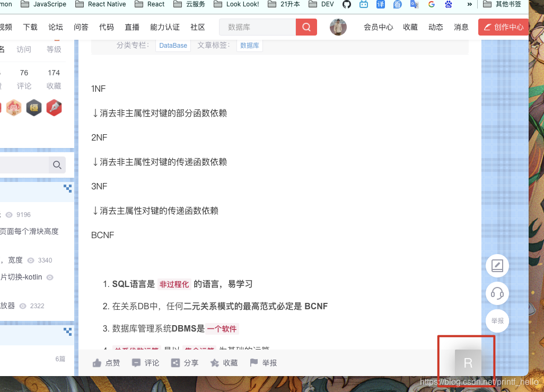544x392 pixels.
Task: Focus the sidebar blog search field
Action: tap(24, 165)
